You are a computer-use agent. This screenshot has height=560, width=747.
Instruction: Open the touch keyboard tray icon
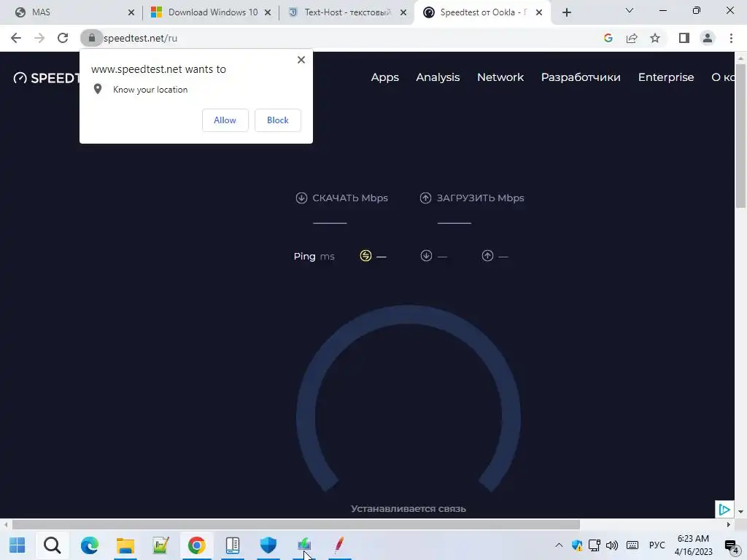[x=632, y=545]
